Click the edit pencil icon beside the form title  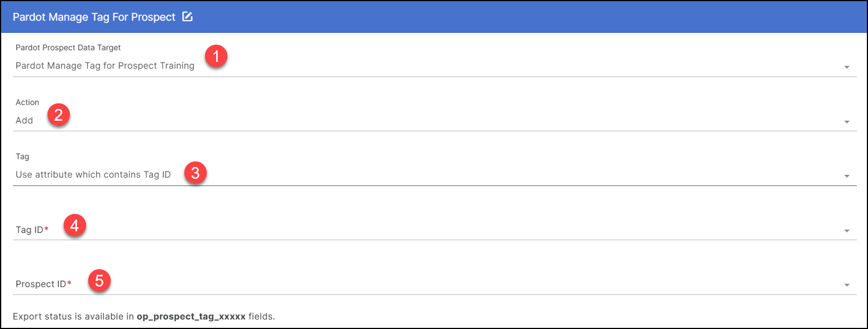coord(188,17)
